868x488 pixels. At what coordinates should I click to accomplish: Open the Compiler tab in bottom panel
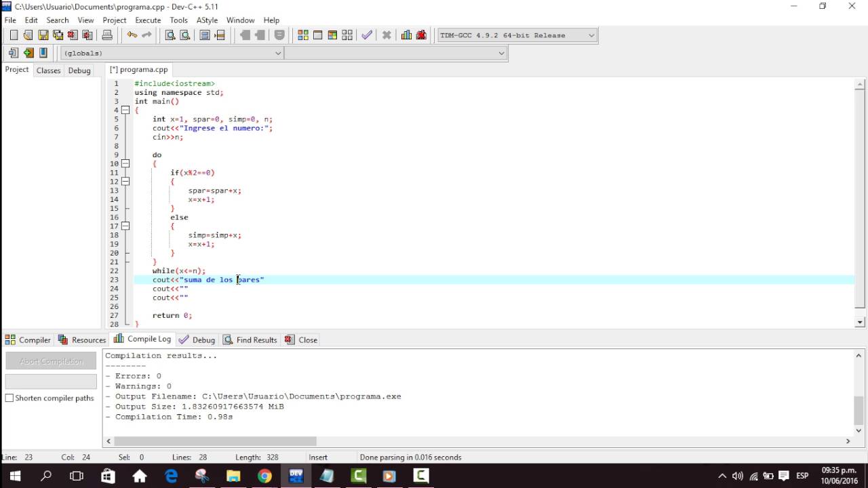(x=28, y=340)
